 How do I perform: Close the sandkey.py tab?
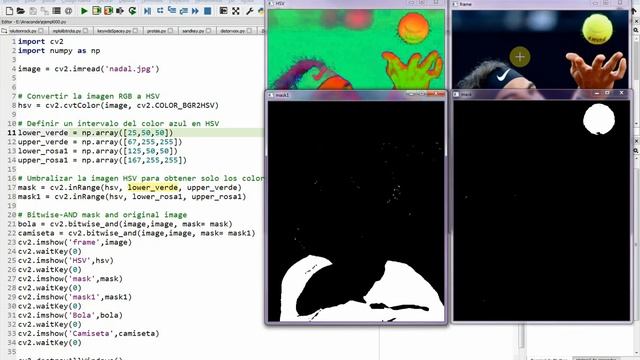pyautogui.click(x=209, y=31)
